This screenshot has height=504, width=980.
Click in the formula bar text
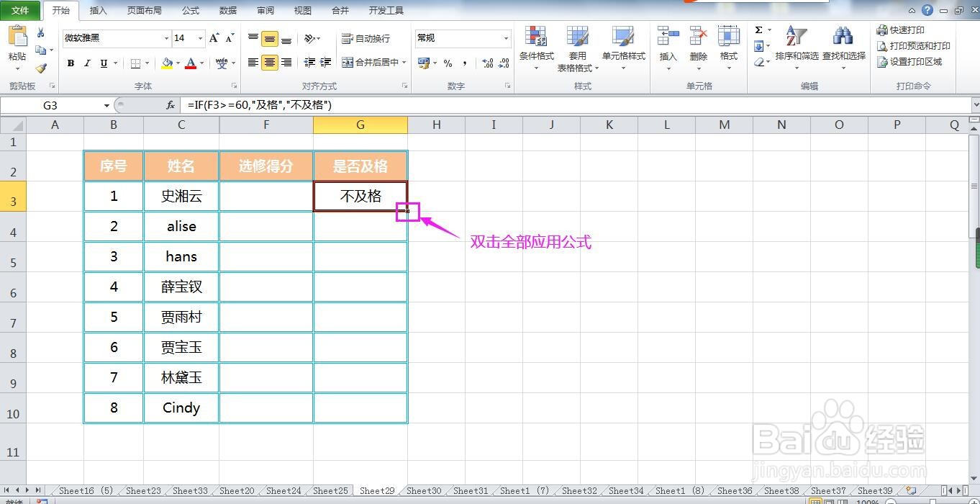tap(259, 105)
